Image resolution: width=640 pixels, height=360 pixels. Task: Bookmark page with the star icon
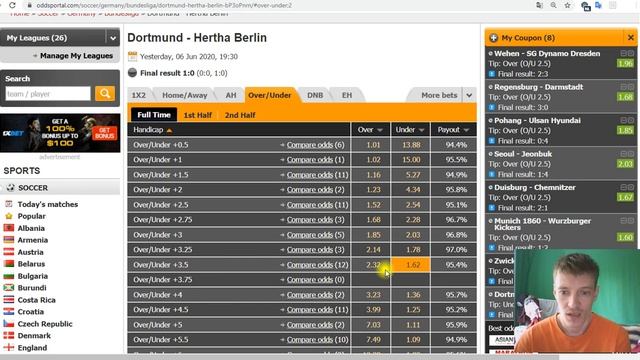[567, 5]
